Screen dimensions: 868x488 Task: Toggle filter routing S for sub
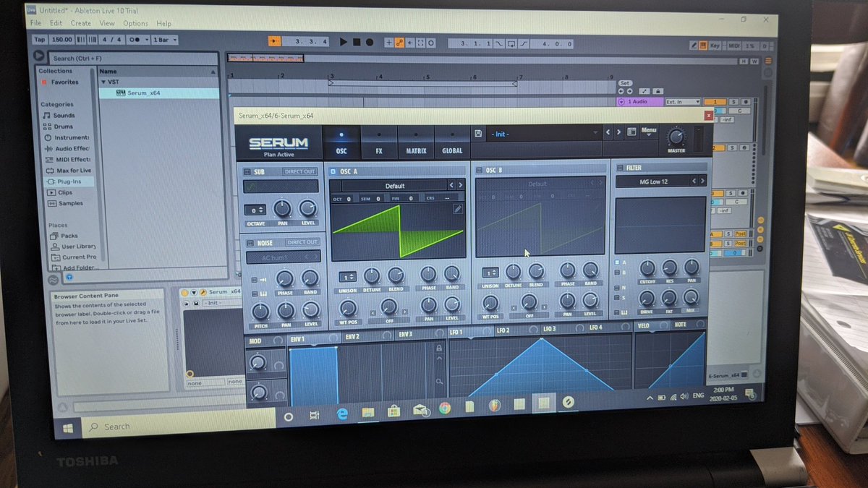coord(618,299)
